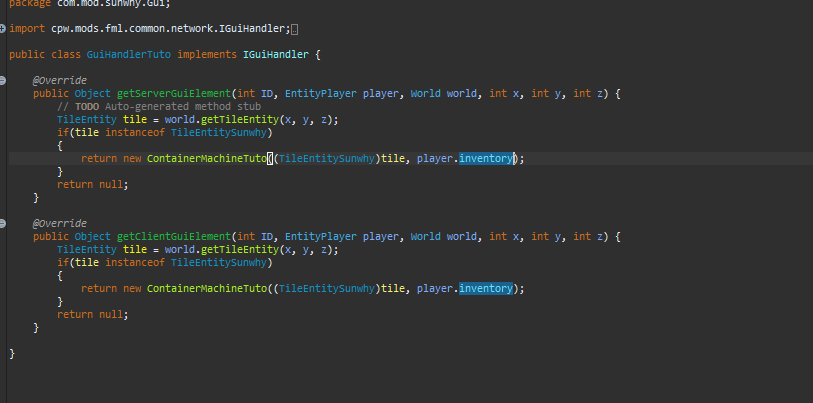Click ContainerMachineTuto in the server method return
The height and width of the screenshot is (403, 813).
pyautogui.click(x=207, y=158)
